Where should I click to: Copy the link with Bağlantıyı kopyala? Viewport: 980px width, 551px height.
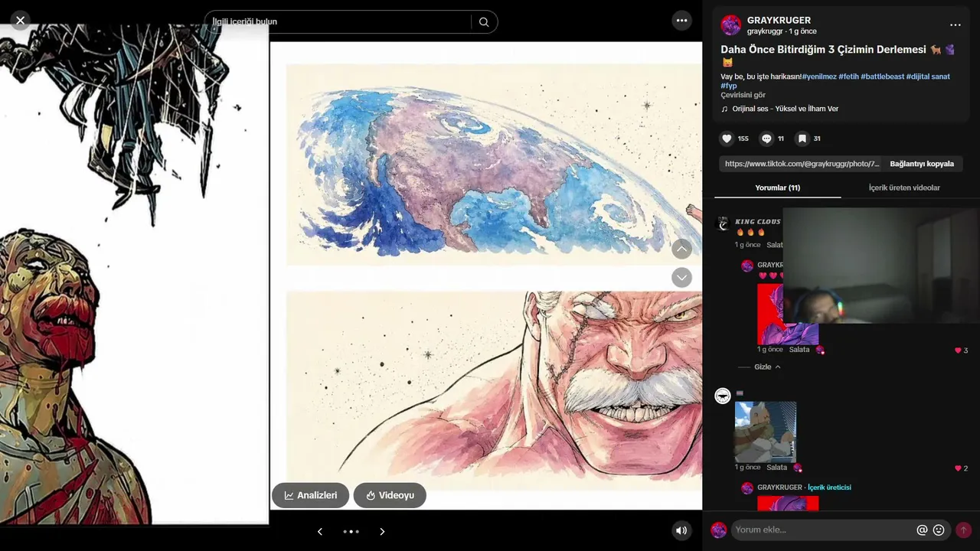(x=922, y=164)
